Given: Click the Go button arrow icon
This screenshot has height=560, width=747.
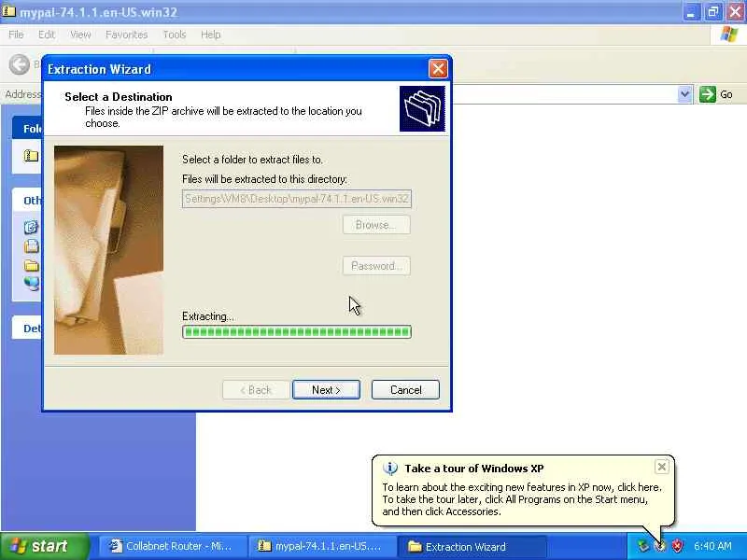Looking at the screenshot, I should (708, 94).
